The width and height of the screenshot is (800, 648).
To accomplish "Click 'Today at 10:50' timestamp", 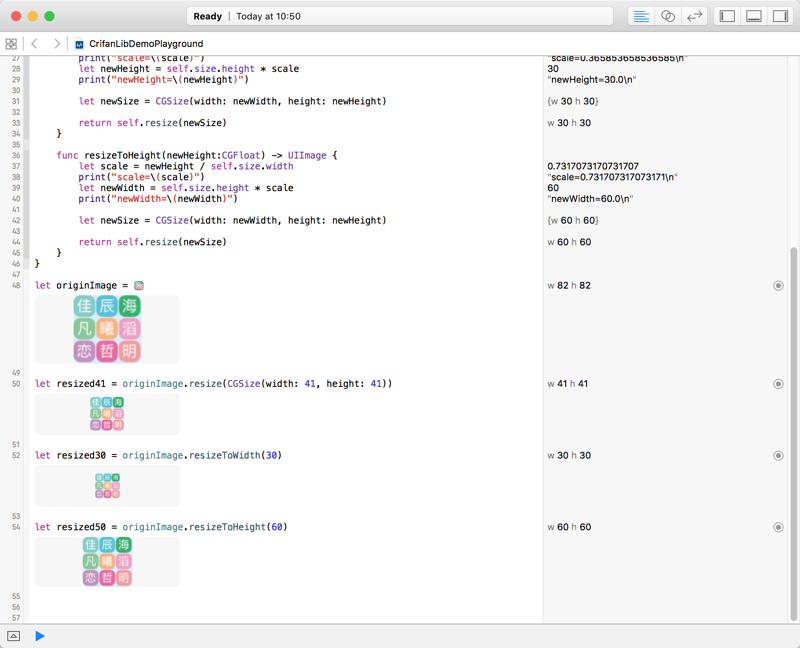I will [268, 16].
